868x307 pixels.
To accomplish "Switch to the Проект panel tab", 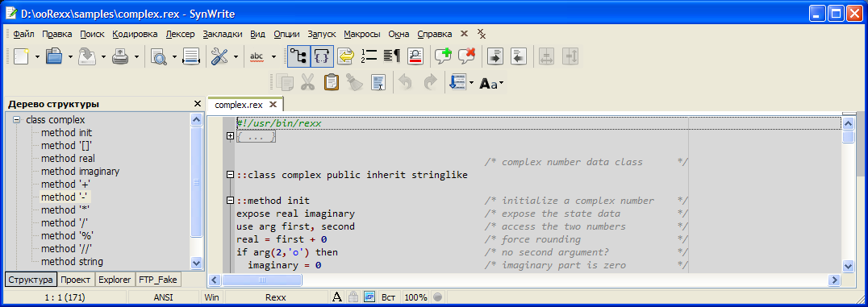I will 76,280.
